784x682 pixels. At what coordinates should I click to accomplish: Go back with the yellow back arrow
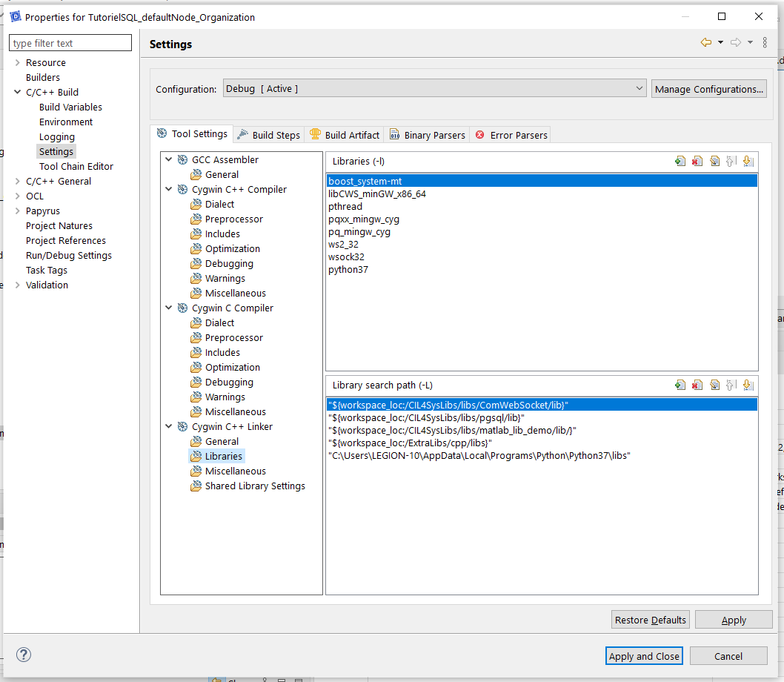point(706,42)
